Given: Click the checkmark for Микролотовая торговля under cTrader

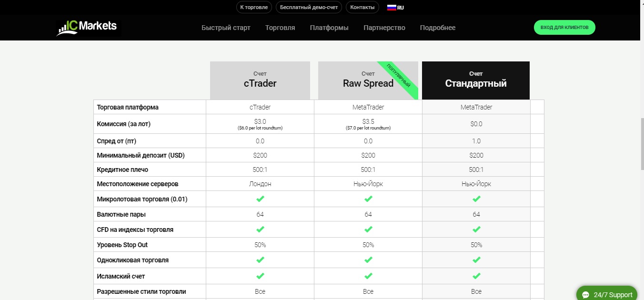Looking at the screenshot, I should coord(260,199).
